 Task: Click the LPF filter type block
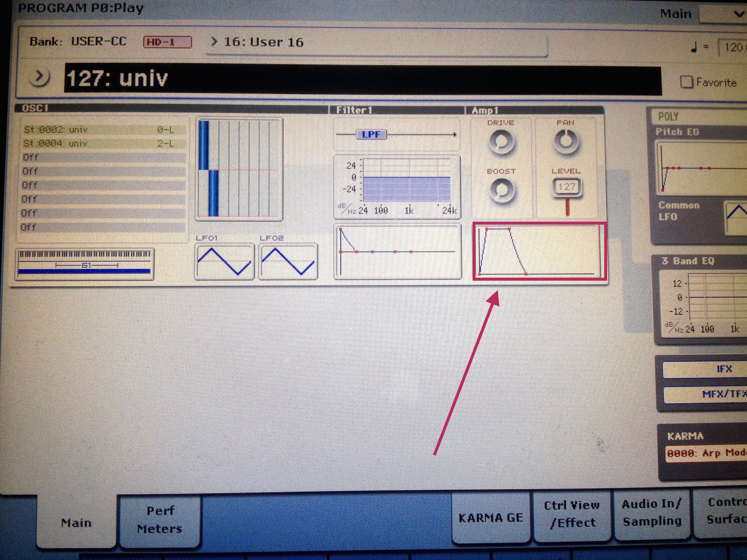(371, 135)
